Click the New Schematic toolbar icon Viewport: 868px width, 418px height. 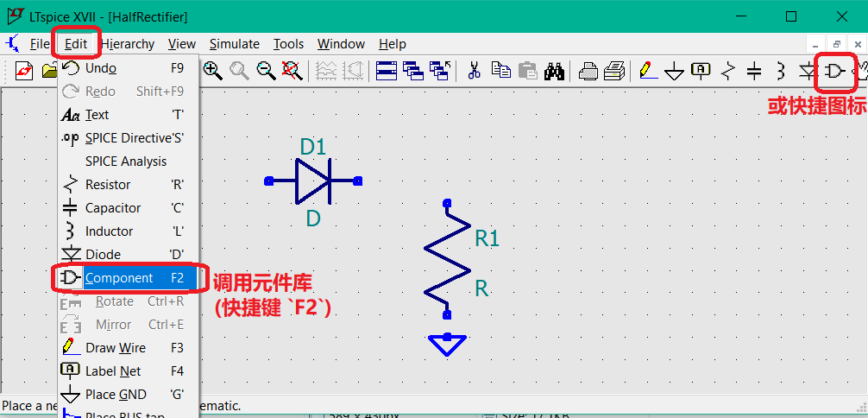pos(24,70)
